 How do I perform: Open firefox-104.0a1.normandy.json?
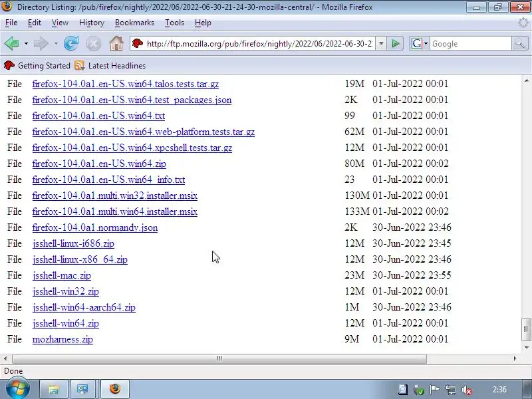click(95, 227)
